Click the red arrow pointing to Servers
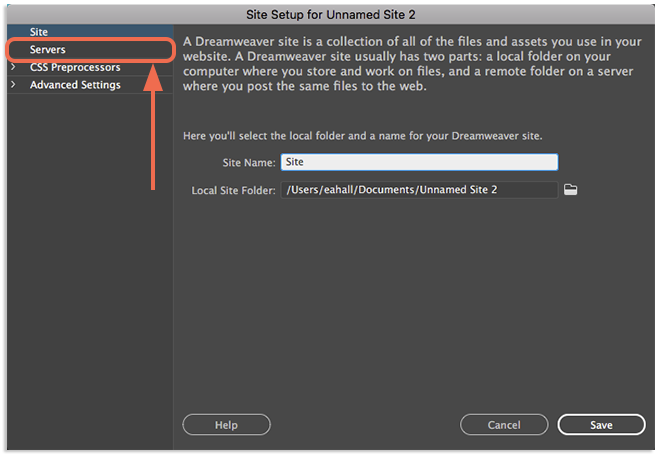The image size is (662, 454). click(x=153, y=127)
